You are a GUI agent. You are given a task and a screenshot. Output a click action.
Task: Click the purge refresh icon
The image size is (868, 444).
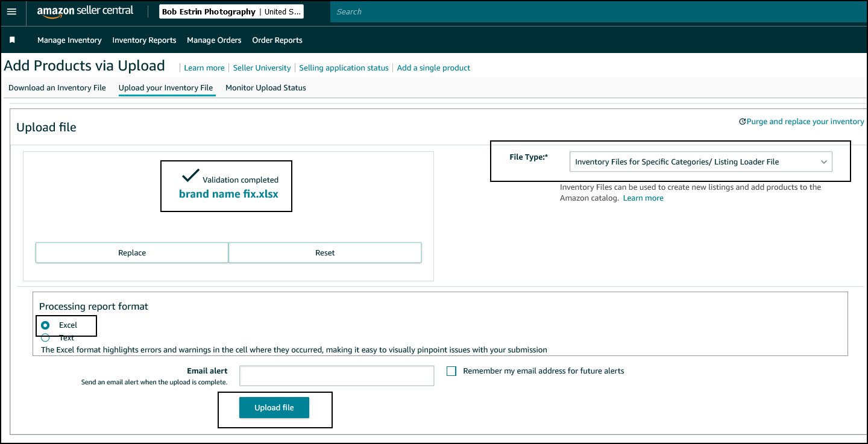[742, 122]
